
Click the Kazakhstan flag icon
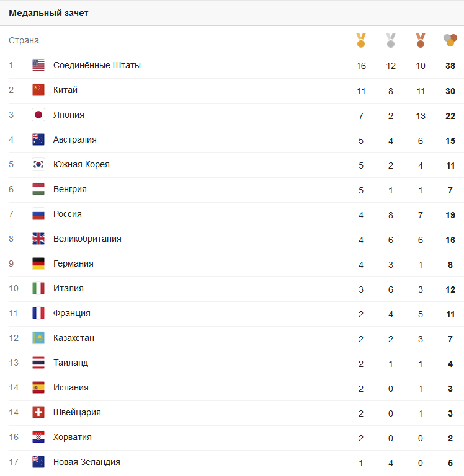[38, 338]
